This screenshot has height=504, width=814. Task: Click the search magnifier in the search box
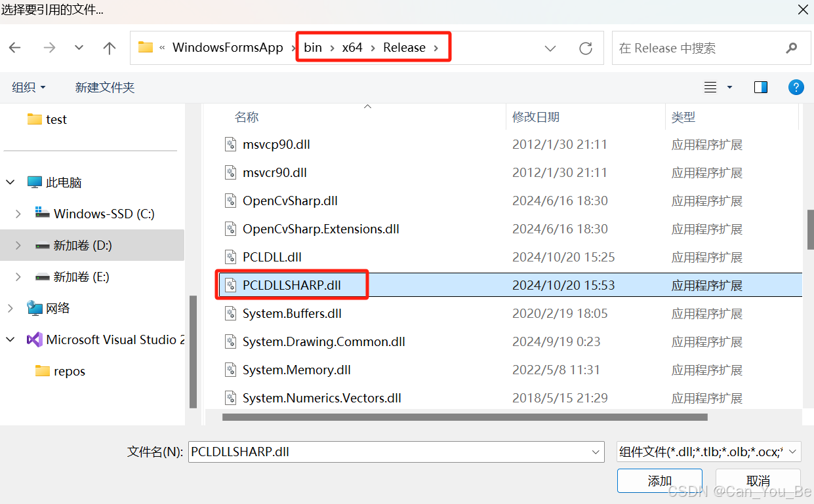click(790, 48)
